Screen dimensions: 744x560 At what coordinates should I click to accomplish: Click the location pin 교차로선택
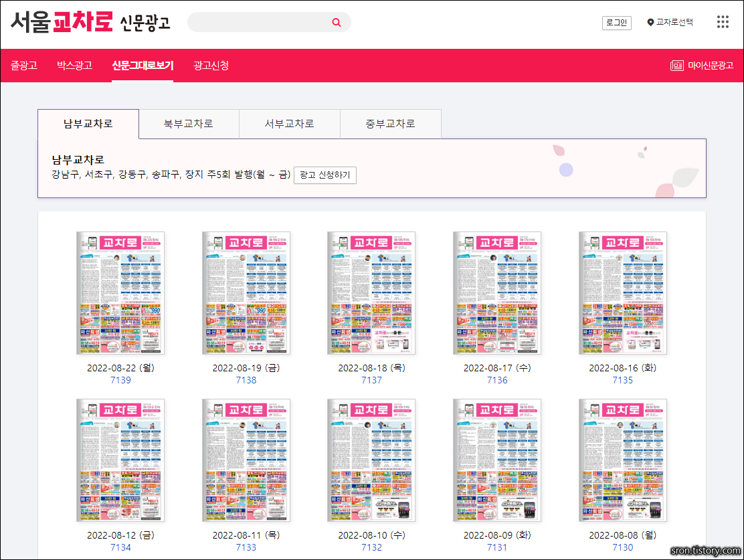670,22
